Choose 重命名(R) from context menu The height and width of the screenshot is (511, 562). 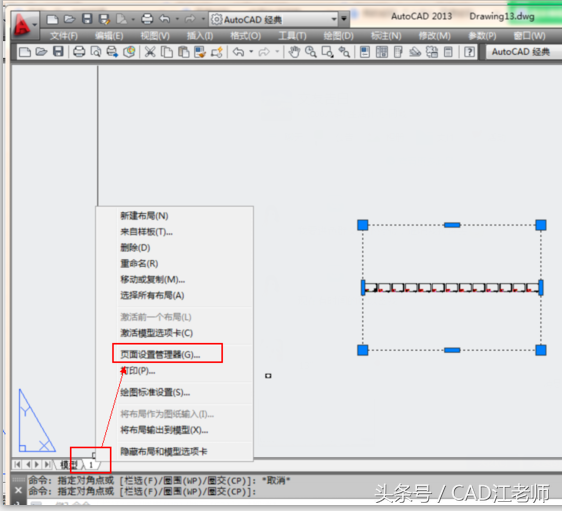[x=139, y=264]
